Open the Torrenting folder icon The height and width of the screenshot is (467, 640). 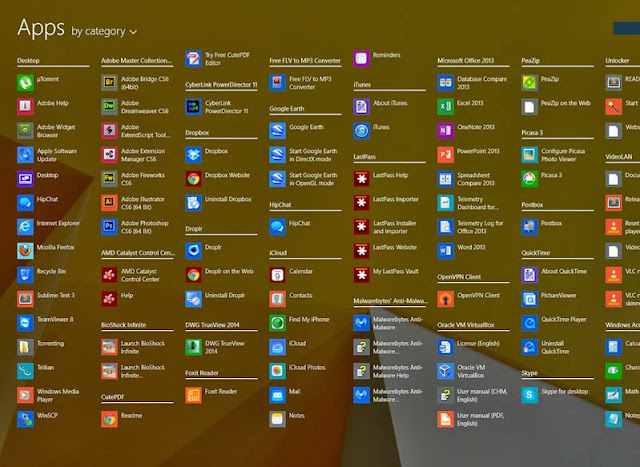tap(25, 347)
